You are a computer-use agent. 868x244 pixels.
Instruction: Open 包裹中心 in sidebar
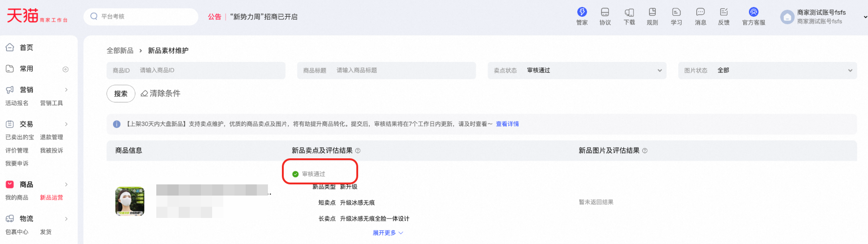pos(17,232)
